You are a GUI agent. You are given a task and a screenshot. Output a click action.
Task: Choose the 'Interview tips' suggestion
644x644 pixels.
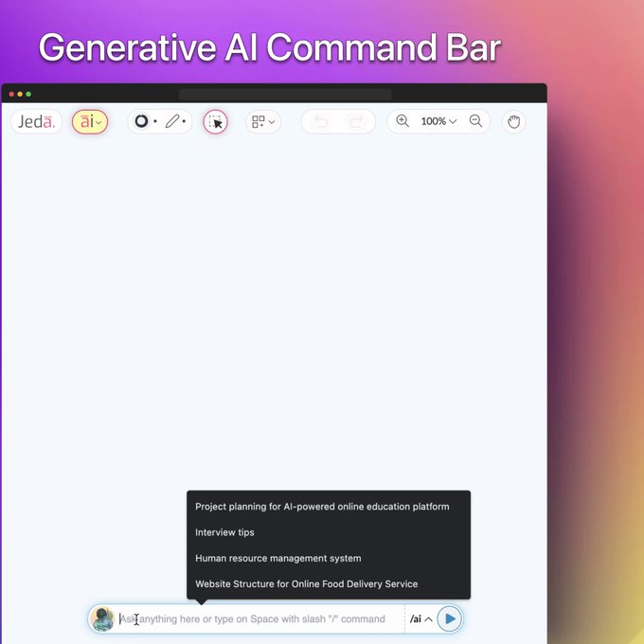click(x=224, y=532)
